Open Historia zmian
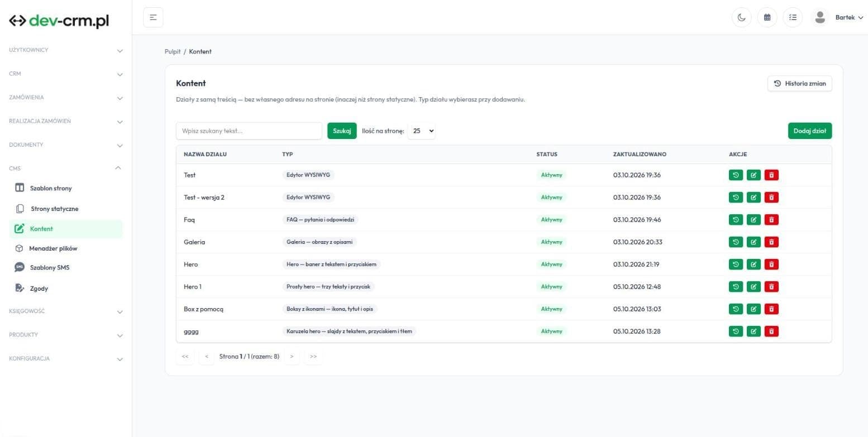The height and width of the screenshot is (437, 868). 800,84
